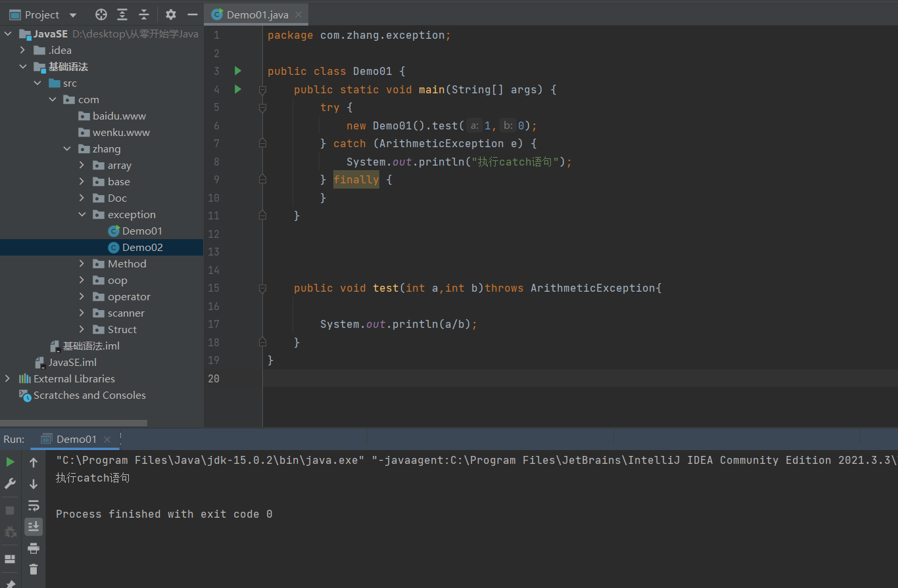Open run configuration wrench icon in Run panel
This screenshot has height=588, width=898.
(x=10, y=484)
